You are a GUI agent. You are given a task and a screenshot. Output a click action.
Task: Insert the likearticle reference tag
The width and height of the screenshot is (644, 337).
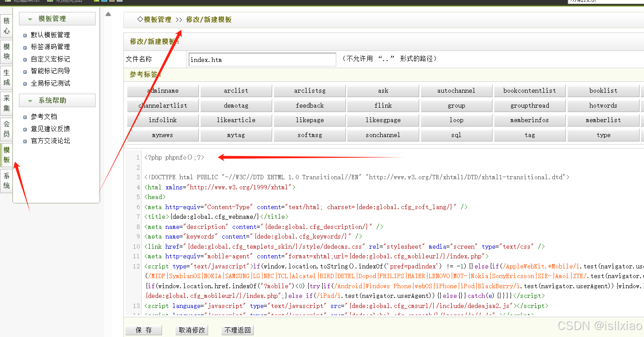[x=236, y=120]
